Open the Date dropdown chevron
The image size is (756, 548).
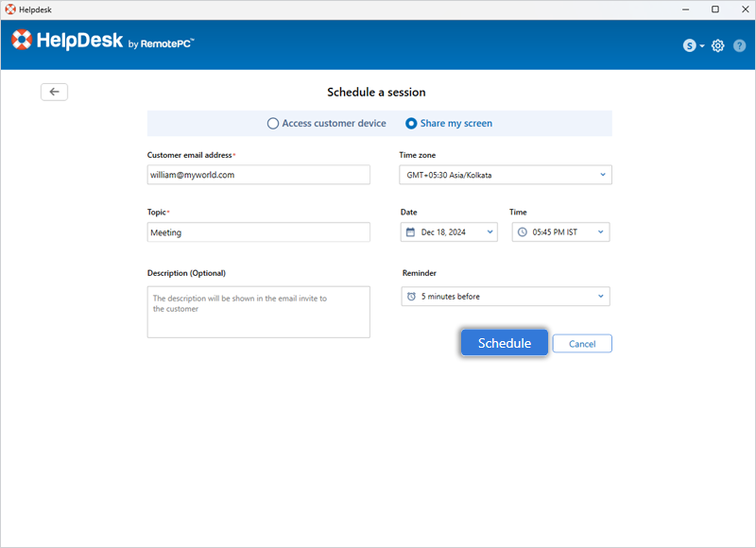[490, 232]
